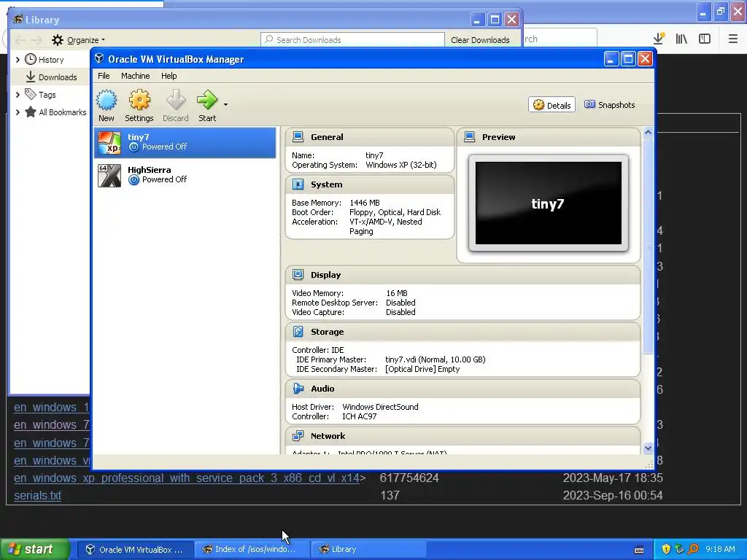
Task: Expand Tags tree item in Library
Action: pyautogui.click(x=18, y=95)
